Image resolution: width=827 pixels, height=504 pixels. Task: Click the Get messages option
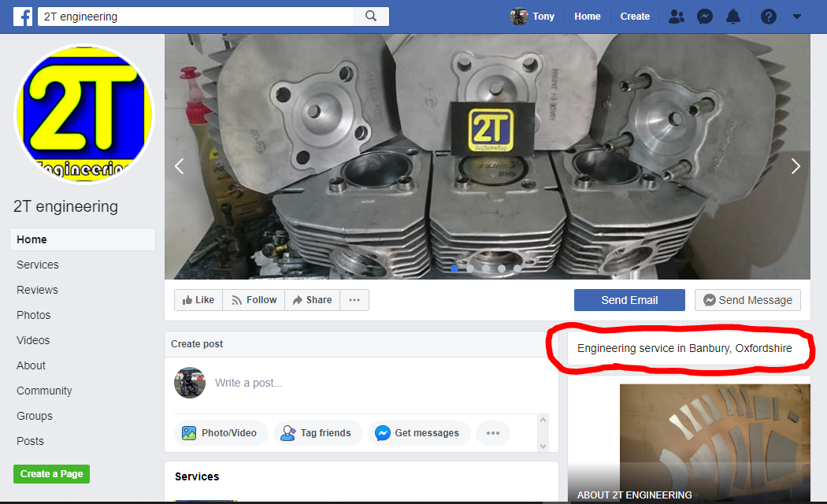click(x=417, y=433)
